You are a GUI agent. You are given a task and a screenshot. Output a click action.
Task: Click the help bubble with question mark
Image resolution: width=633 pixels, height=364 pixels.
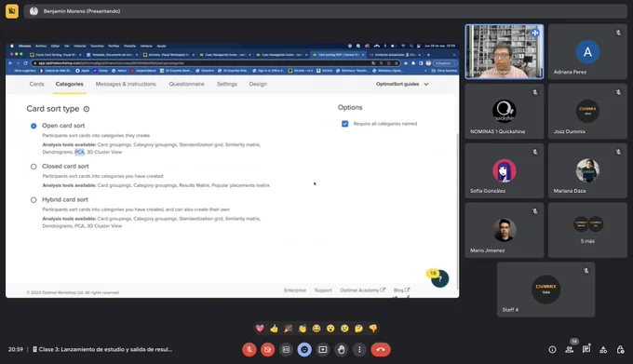(x=439, y=278)
